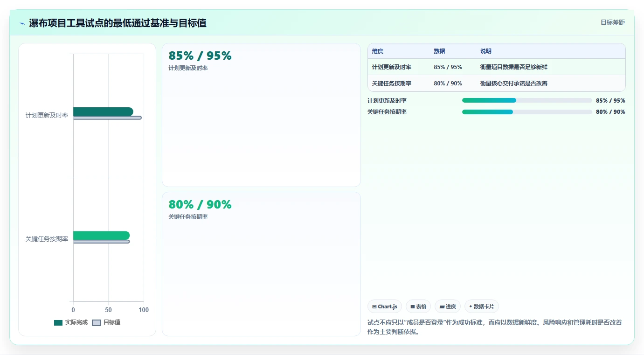
Task: Click the 80% / 90% card value
Action: (200, 205)
